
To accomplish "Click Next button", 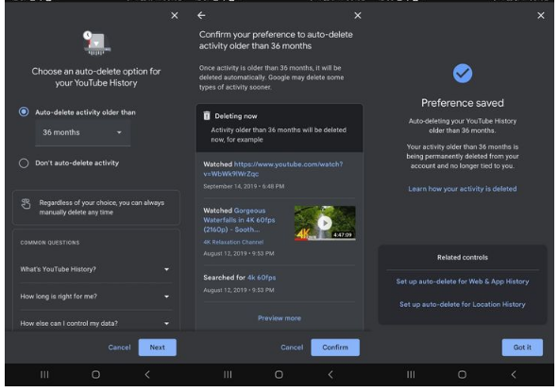I will pos(157,348).
